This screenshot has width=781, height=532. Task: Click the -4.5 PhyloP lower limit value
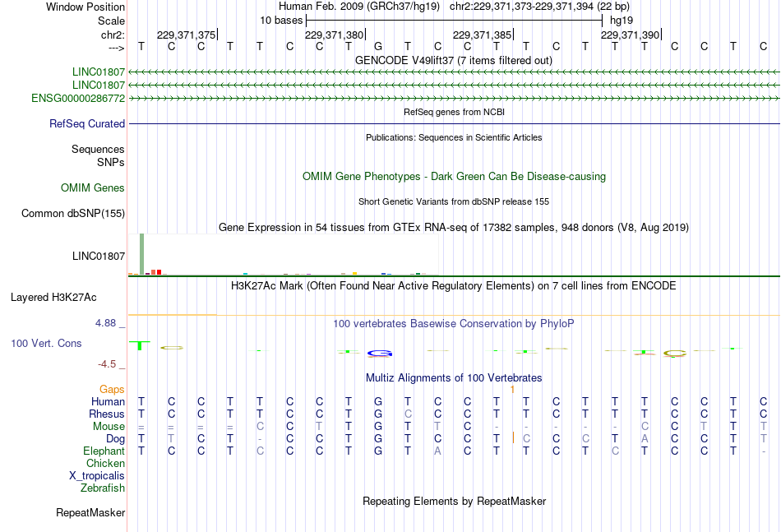pyautogui.click(x=107, y=364)
